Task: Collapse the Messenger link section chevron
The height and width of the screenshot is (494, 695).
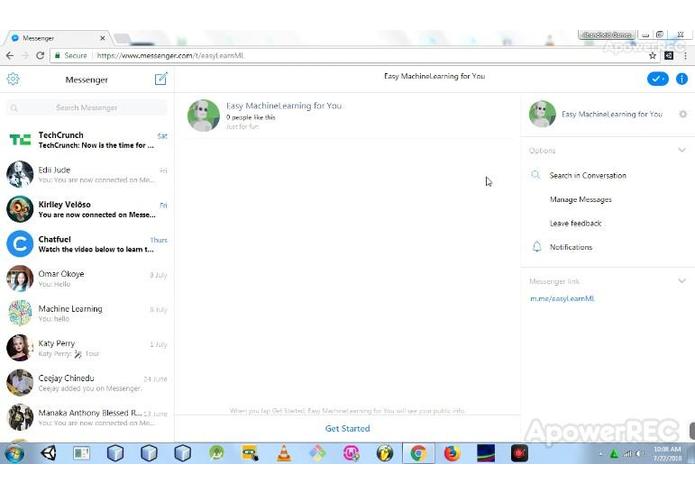Action: pyautogui.click(x=682, y=280)
